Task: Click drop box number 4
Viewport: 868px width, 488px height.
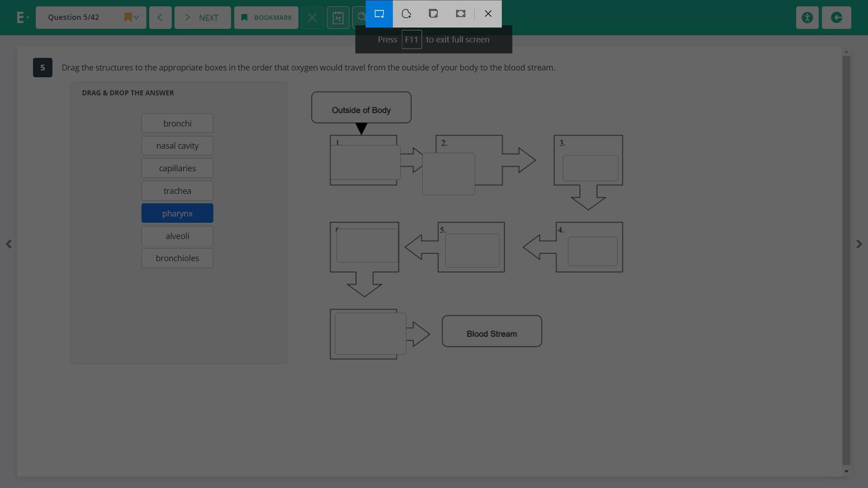Action: [x=593, y=251]
